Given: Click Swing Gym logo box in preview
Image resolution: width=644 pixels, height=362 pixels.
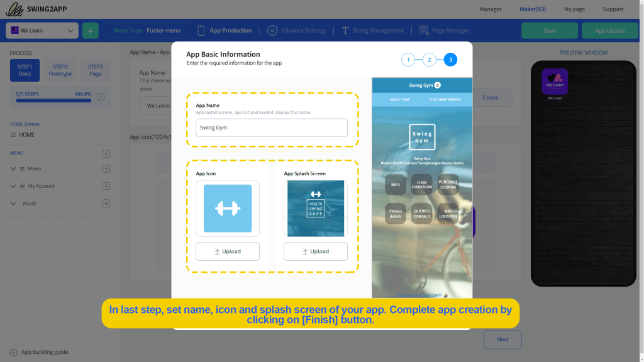Looking at the screenshot, I should [x=422, y=137].
